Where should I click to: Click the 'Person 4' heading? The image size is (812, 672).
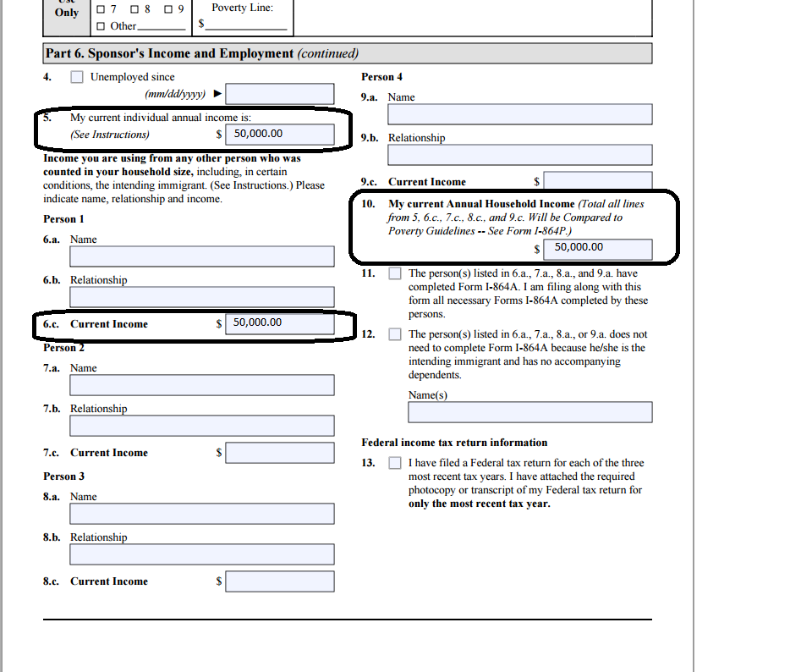coord(381,77)
